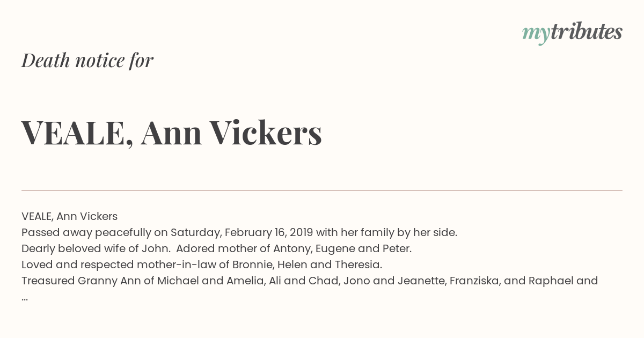Select the "Death notice for" heading
The image size is (644, 338).
tap(87, 61)
